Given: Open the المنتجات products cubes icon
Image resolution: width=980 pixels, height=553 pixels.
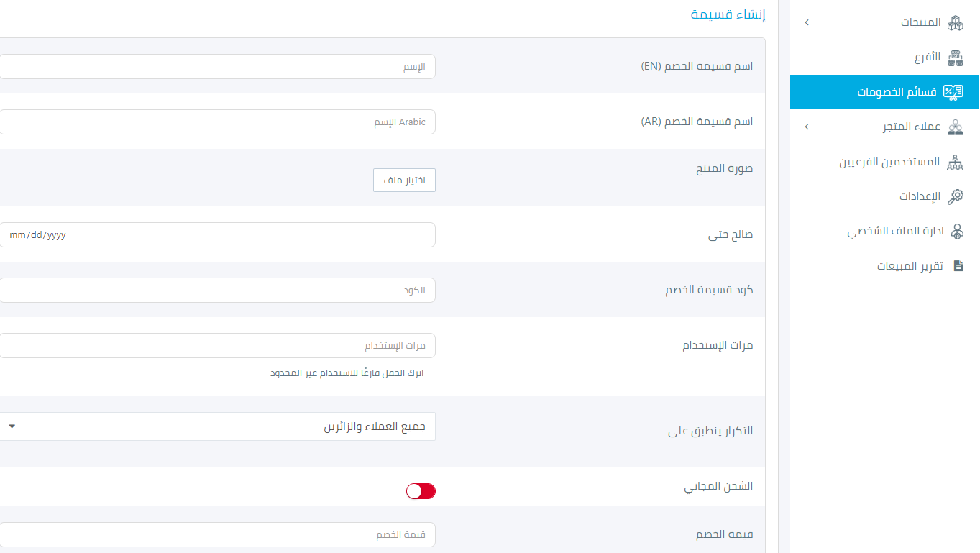Looking at the screenshot, I should pos(955,23).
